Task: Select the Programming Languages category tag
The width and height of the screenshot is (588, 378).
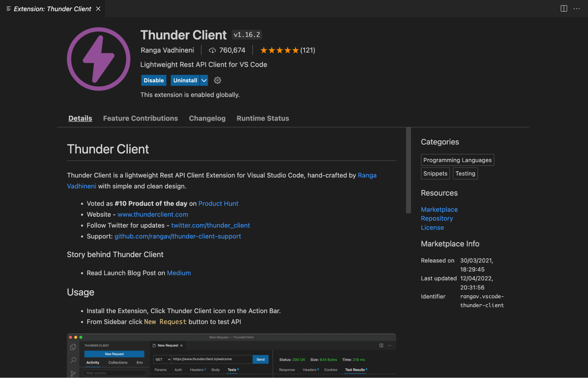Action: 457,160
